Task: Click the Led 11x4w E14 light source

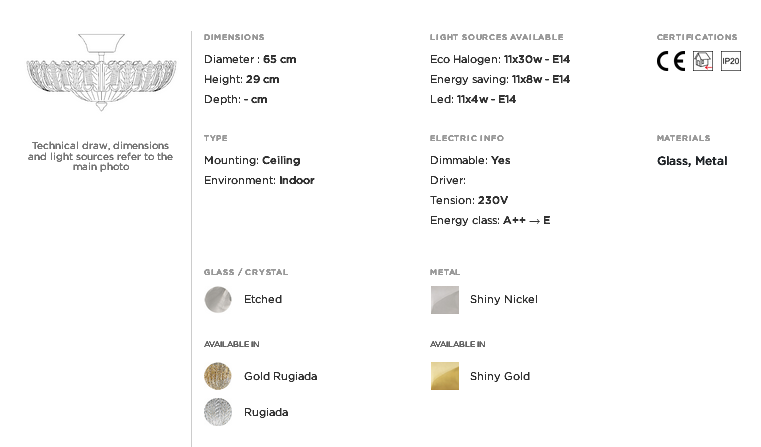Action: coord(473,99)
